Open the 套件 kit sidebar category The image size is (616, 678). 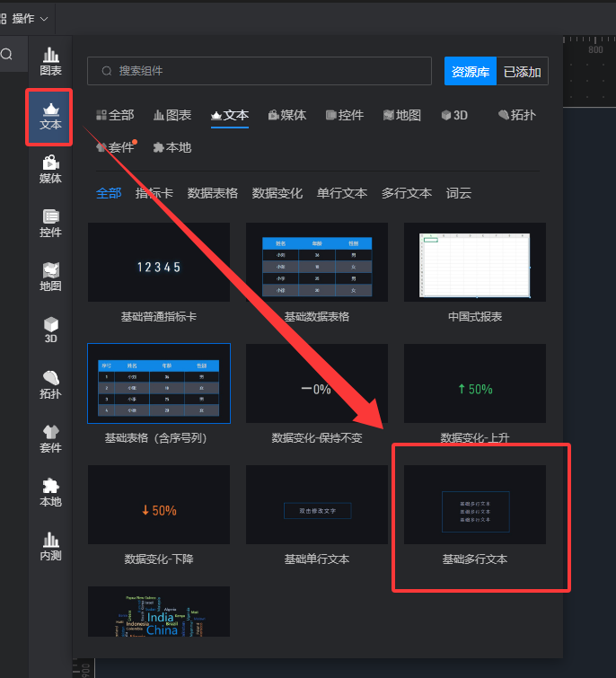pyautogui.click(x=50, y=439)
